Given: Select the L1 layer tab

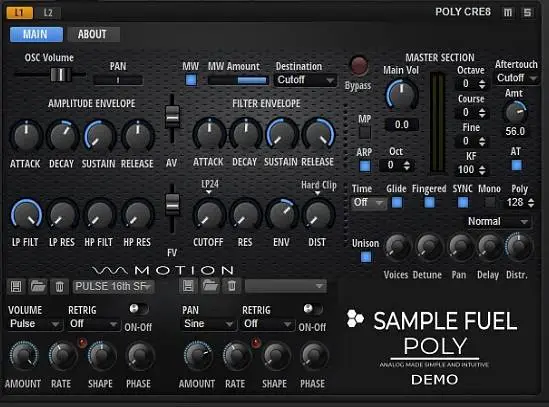Looking at the screenshot, I should [20, 13].
